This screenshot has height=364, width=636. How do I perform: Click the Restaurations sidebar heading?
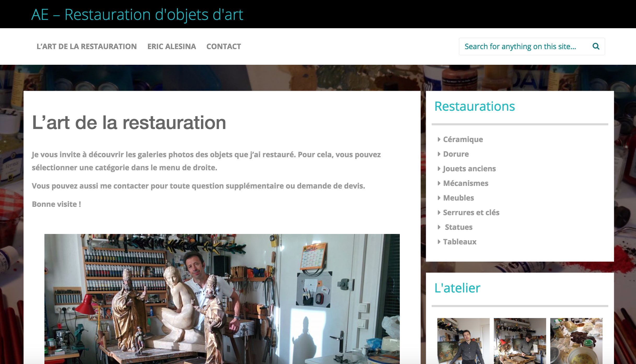pos(475,106)
